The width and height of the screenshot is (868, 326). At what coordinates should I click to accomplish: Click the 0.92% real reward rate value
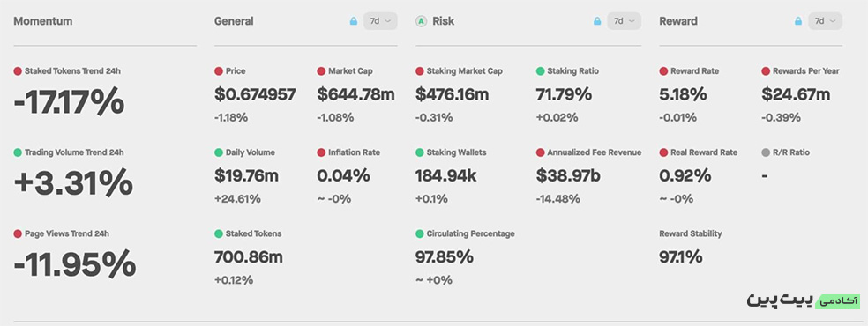point(685,175)
